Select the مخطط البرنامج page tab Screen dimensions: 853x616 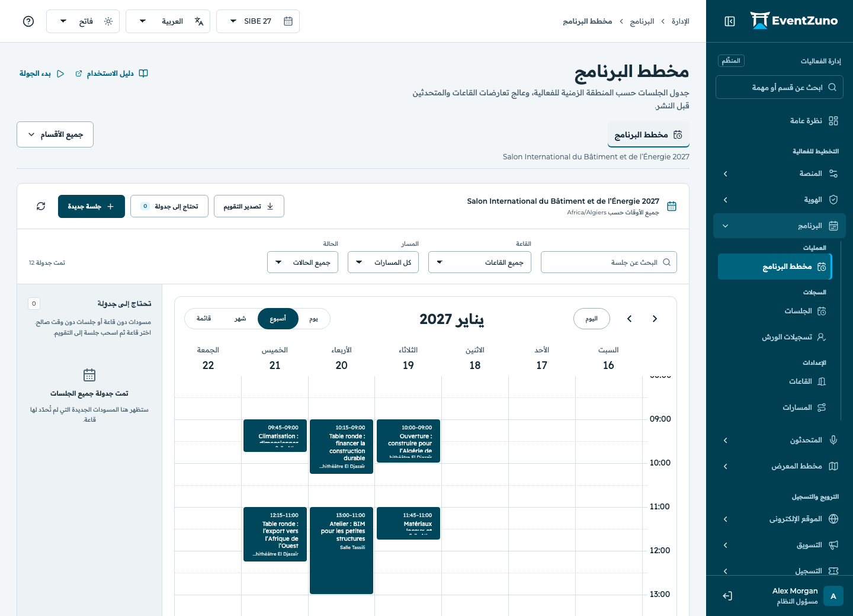click(x=649, y=134)
